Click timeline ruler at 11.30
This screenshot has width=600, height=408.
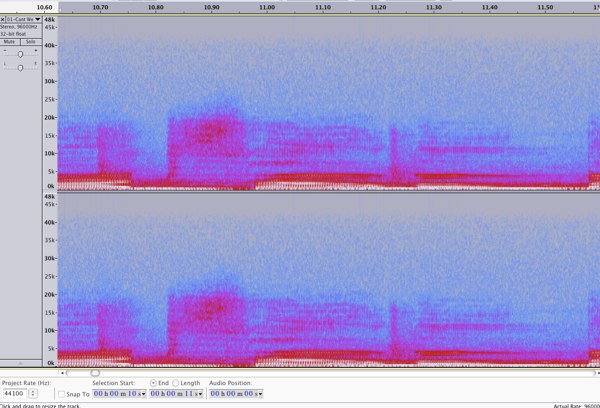(434, 7)
